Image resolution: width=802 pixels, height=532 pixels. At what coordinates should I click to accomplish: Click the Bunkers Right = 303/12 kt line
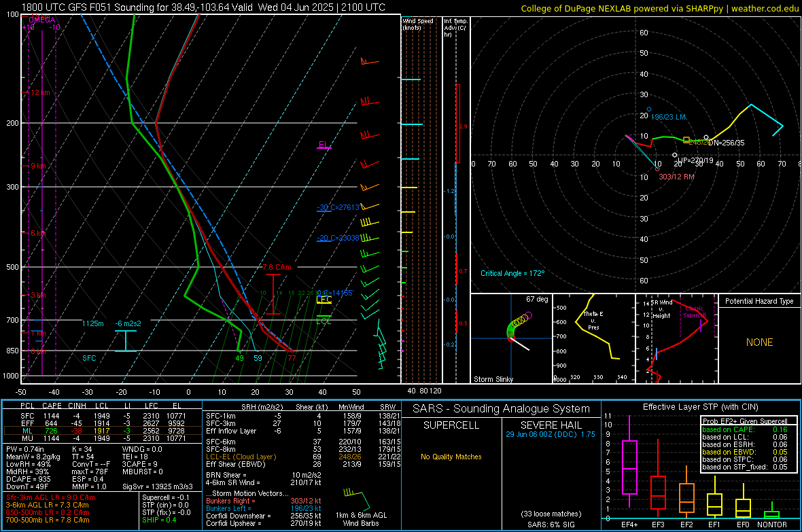[x=264, y=501]
